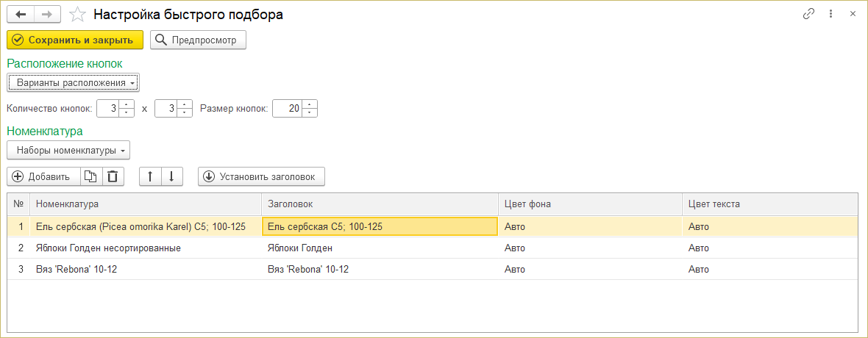Delete the selected row with trash icon
Screen dimensions: 868x338
click(x=113, y=176)
